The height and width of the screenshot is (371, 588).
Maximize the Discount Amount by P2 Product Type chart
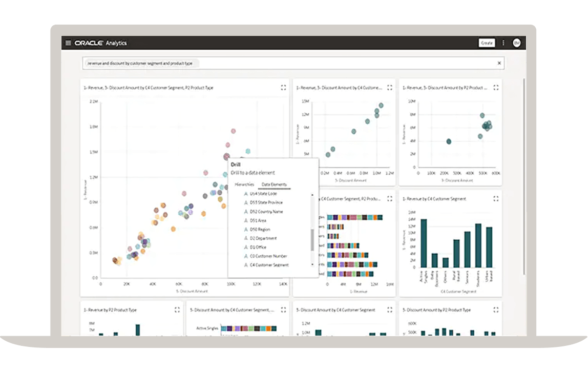pos(495,310)
